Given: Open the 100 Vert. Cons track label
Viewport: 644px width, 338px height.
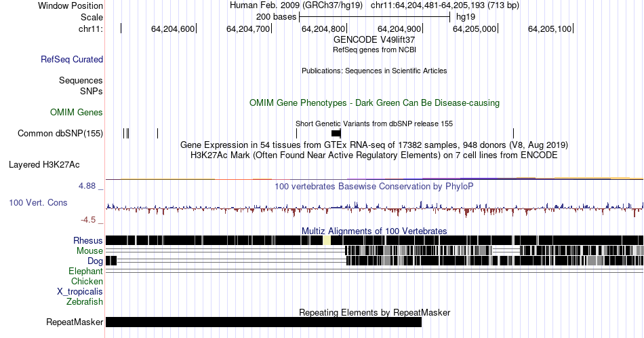Looking at the screenshot, I should click(38, 202).
